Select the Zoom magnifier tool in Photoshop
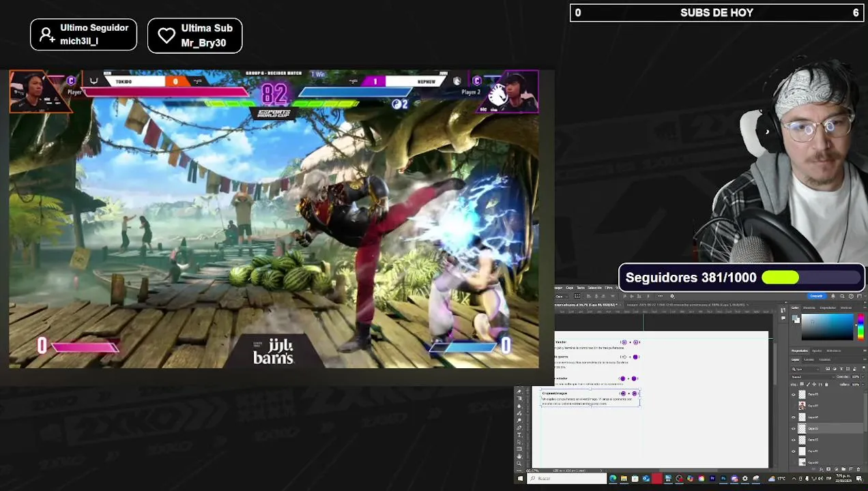Image resolution: width=868 pixels, height=491 pixels. pyautogui.click(x=519, y=463)
